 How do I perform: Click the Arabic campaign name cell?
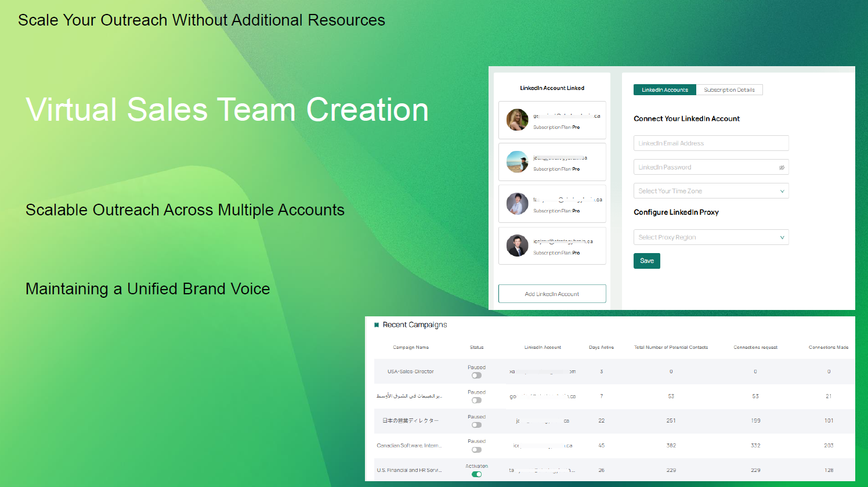coord(410,396)
